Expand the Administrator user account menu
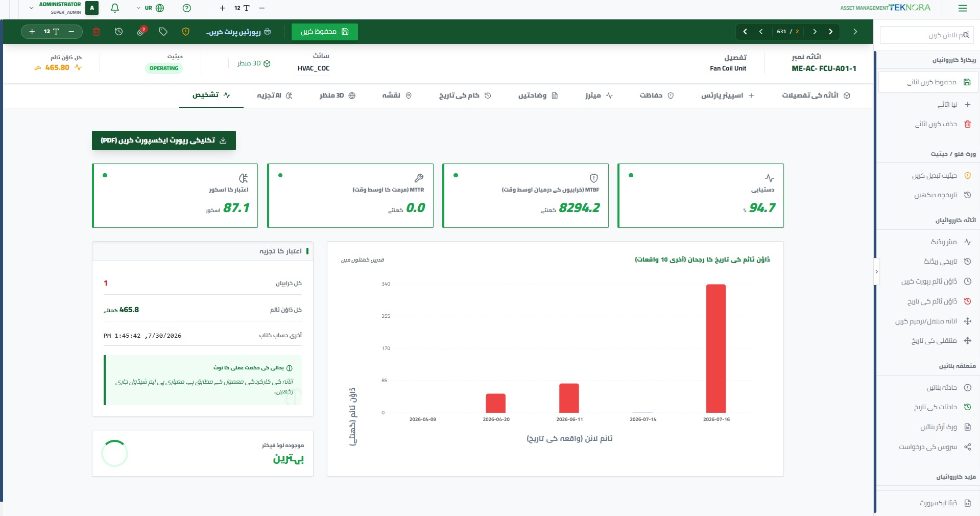 pyautogui.click(x=60, y=8)
